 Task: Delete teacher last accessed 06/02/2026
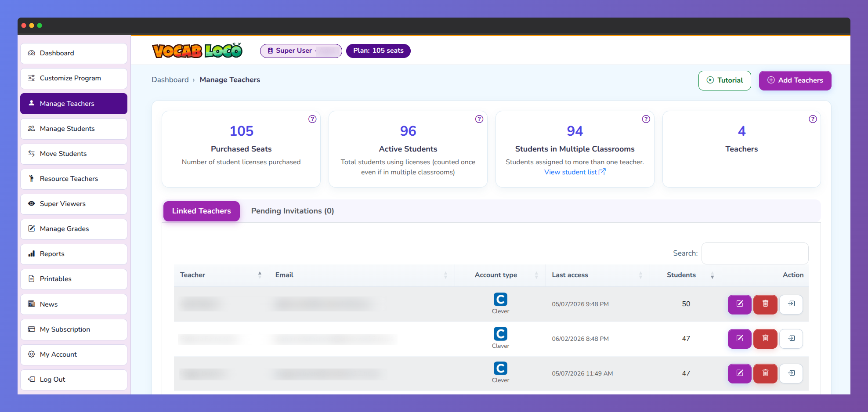coord(765,339)
